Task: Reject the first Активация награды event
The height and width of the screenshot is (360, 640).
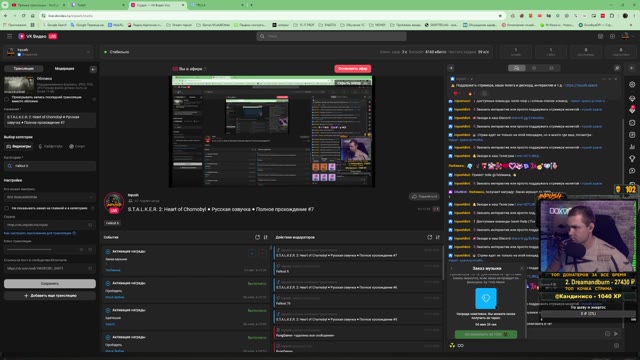Action: pyautogui.click(x=262, y=253)
